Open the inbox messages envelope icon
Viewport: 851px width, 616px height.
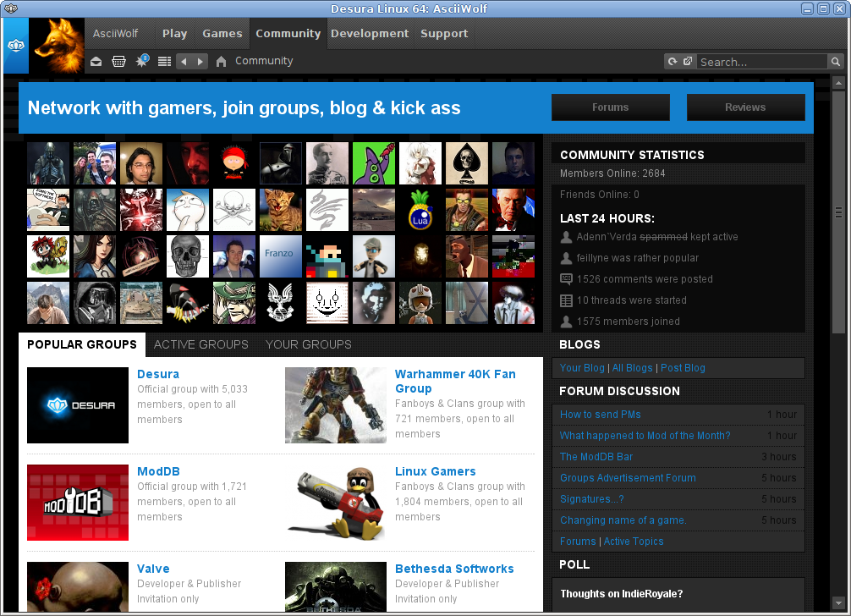96,61
